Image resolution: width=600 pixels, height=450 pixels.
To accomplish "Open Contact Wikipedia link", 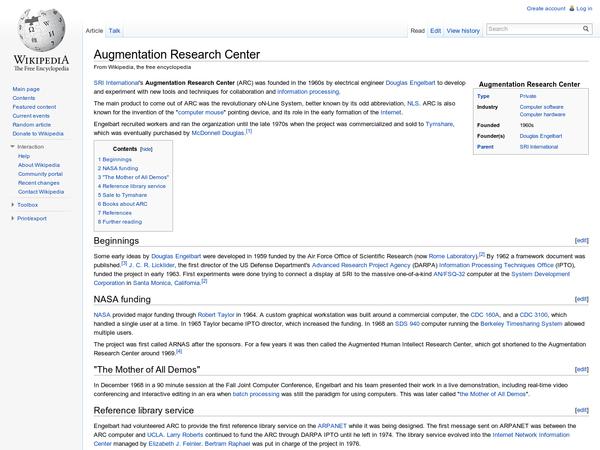I will (x=41, y=192).
